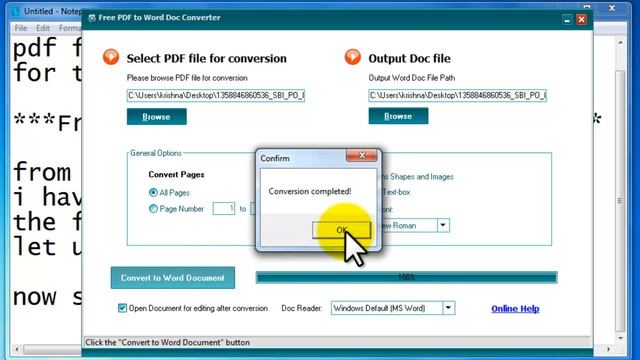Screen dimensions: 640x360
Task: Click Browse under Output Doc file
Action: click(398, 116)
